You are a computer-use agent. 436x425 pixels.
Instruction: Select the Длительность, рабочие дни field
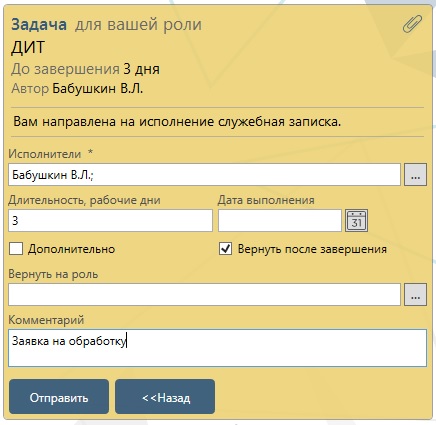110,220
